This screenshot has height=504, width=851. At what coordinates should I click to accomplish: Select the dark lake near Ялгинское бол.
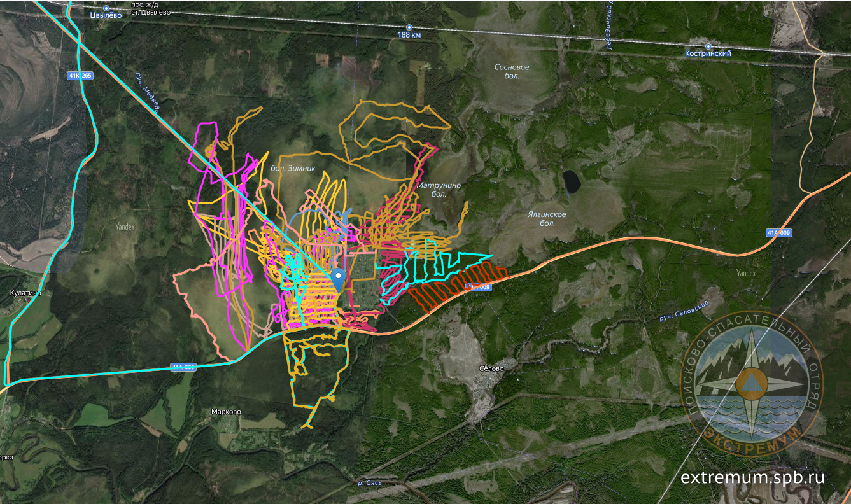coord(571,181)
